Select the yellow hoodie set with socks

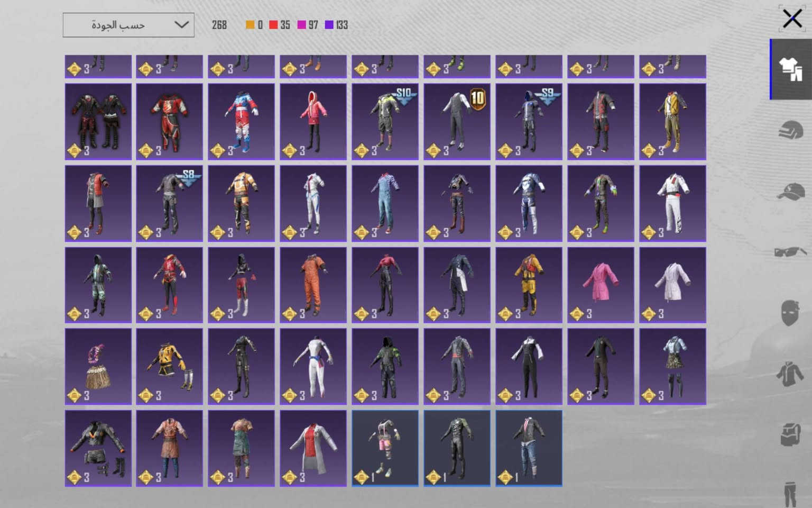point(169,367)
